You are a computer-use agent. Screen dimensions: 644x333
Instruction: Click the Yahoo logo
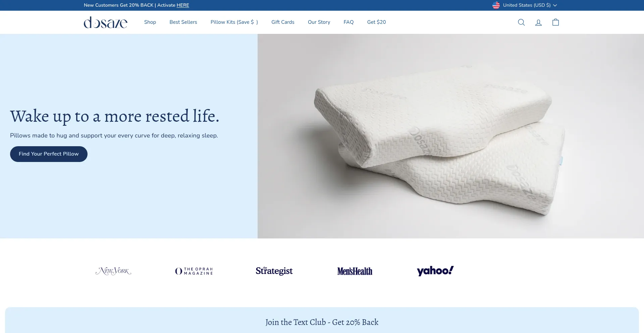pyautogui.click(x=435, y=271)
